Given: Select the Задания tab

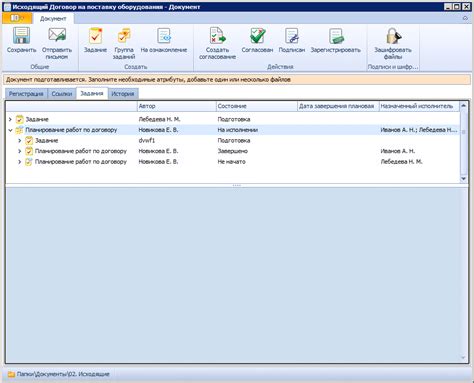Looking at the screenshot, I should click(92, 94).
